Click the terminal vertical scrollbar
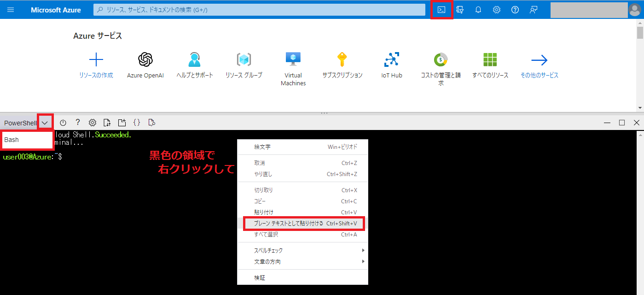This screenshot has width=644, height=295. (x=640, y=212)
